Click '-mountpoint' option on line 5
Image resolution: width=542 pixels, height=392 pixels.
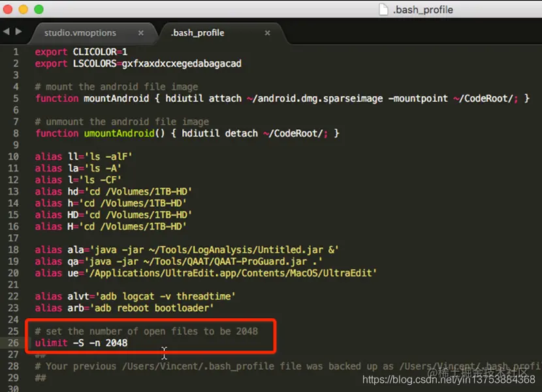click(x=418, y=98)
